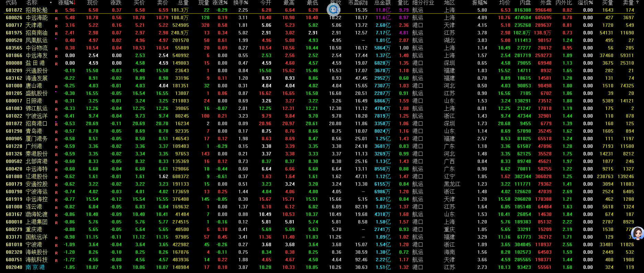Select the 日照港 stock name
644x273 pixels.
(34, 101)
